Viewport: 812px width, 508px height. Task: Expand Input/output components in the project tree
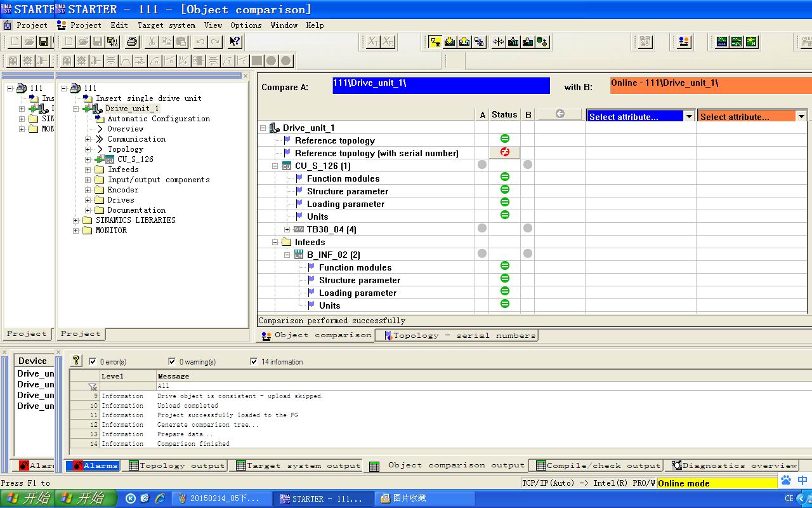click(88, 180)
